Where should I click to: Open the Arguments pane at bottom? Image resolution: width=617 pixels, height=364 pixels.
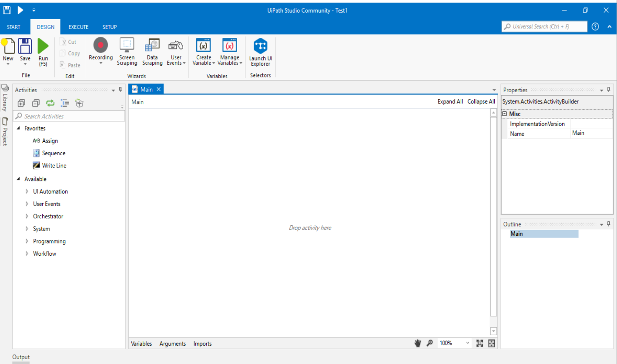click(x=173, y=344)
